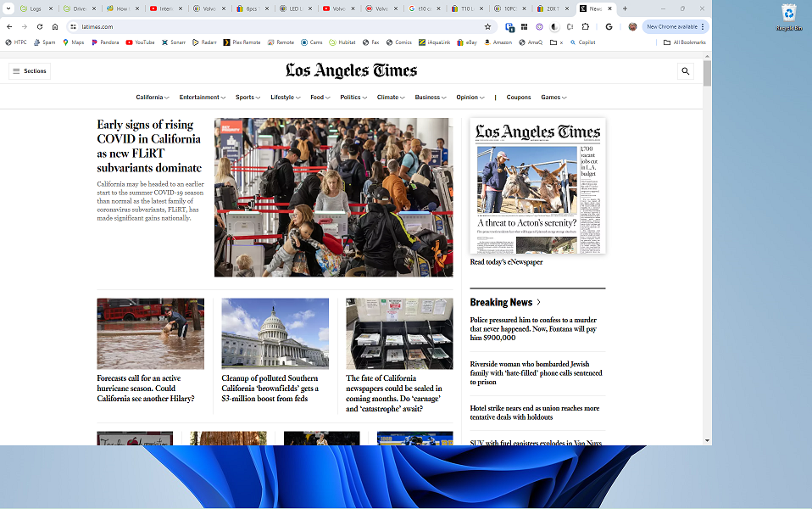Go back with the browser back arrow

pyautogui.click(x=9, y=26)
